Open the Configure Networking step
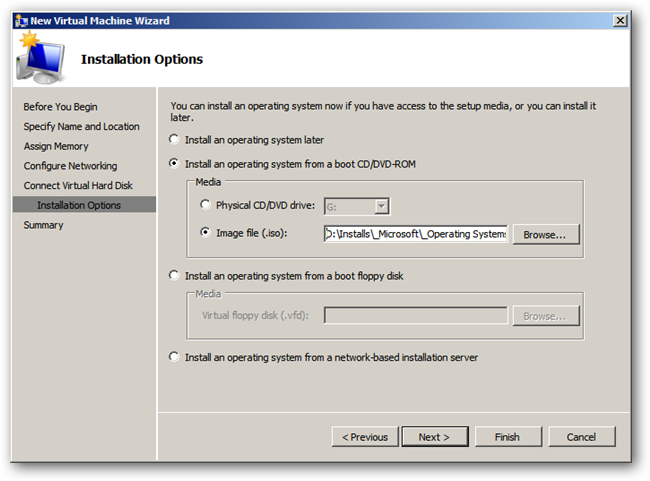The width and height of the screenshot is (650, 481). click(70, 166)
